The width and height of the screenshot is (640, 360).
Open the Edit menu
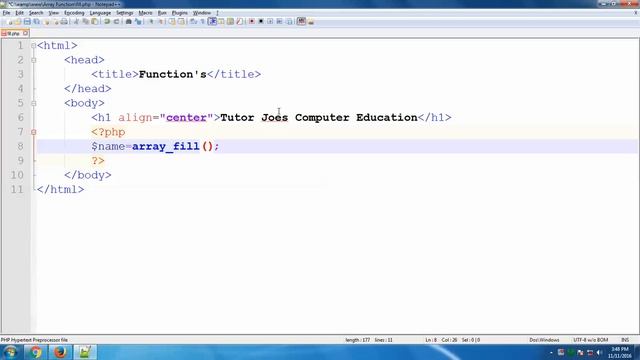click(19, 13)
